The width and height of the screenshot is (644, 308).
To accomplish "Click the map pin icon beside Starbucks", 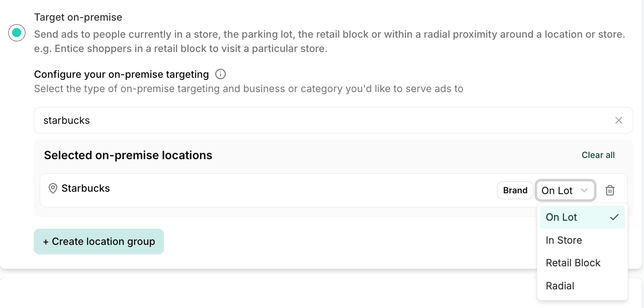I will (53, 188).
